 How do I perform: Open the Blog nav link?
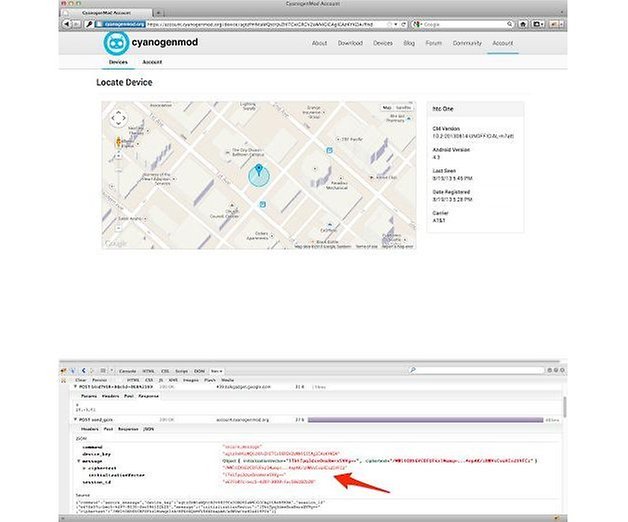click(409, 43)
